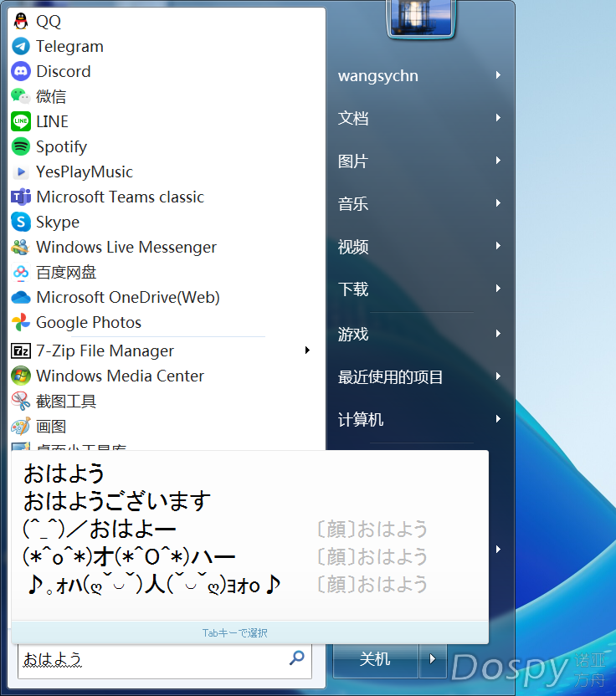Select the おはようございます candidate

click(x=117, y=501)
